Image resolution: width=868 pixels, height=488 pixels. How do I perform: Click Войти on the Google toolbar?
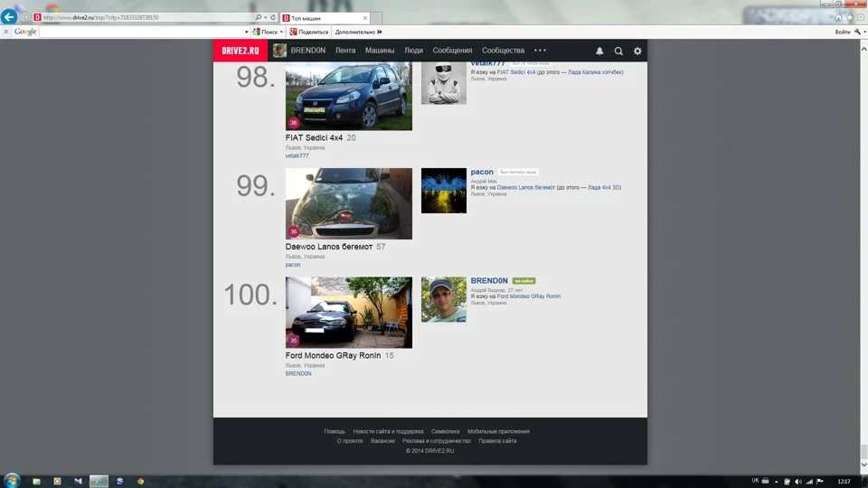tap(842, 33)
